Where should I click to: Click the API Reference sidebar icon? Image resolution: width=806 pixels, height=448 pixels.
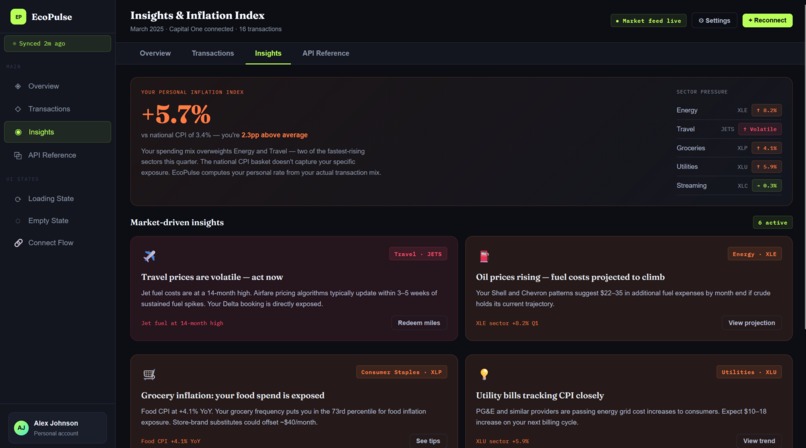(18, 155)
